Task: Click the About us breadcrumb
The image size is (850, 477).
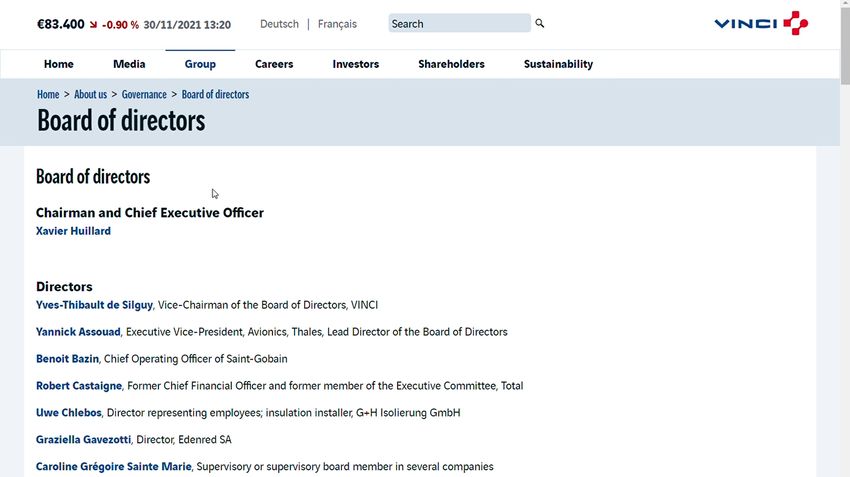Action: 91,94
